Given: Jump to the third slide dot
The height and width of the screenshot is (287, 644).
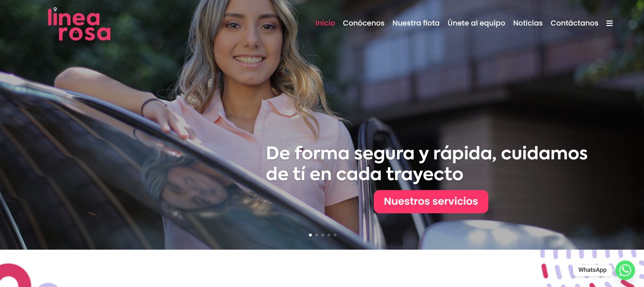Looking at the screenshot, I should click(x=323, y=235).
